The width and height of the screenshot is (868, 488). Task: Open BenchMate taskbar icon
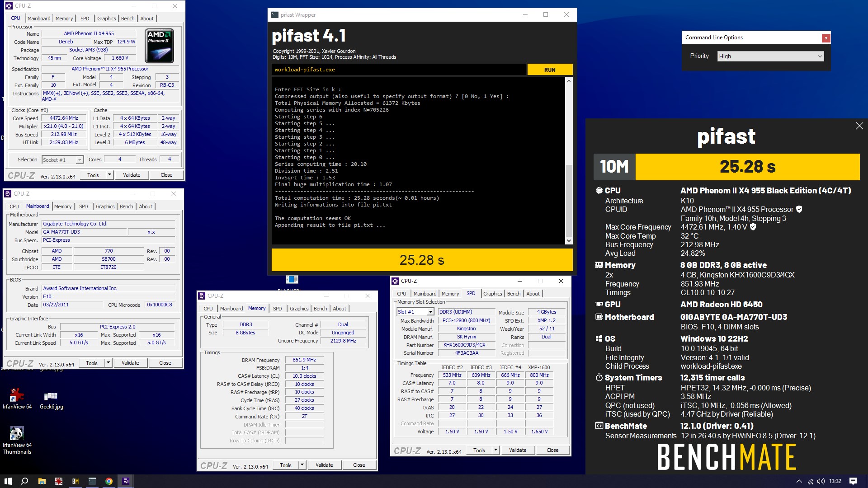click(x=75, y=481)
